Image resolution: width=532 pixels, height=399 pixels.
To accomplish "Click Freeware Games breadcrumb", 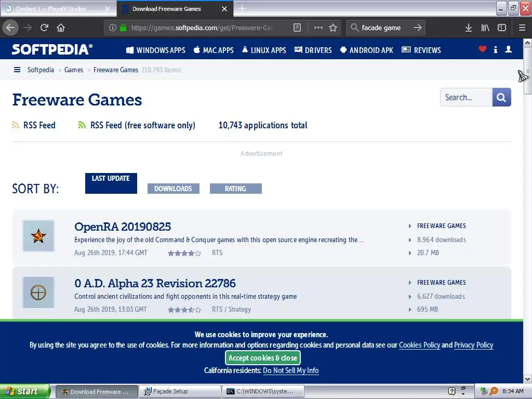I will [x=116, y=70].
